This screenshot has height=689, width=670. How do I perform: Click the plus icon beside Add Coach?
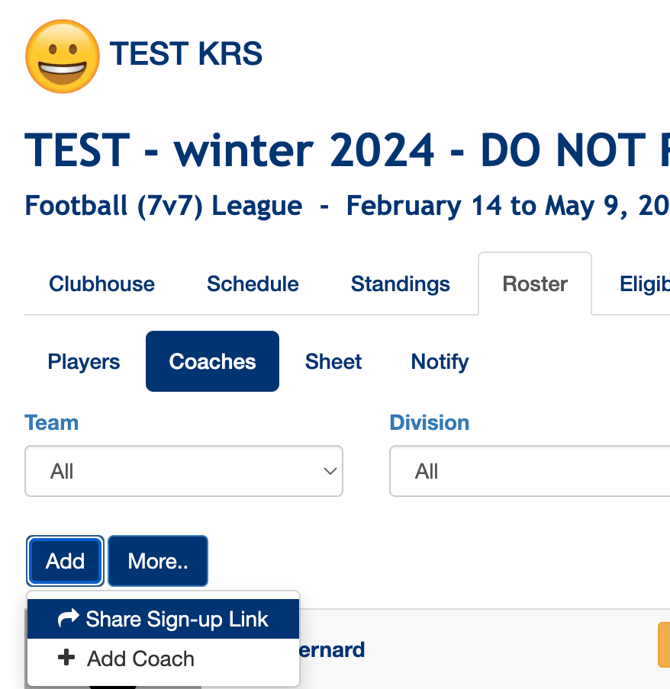(67, 658)
